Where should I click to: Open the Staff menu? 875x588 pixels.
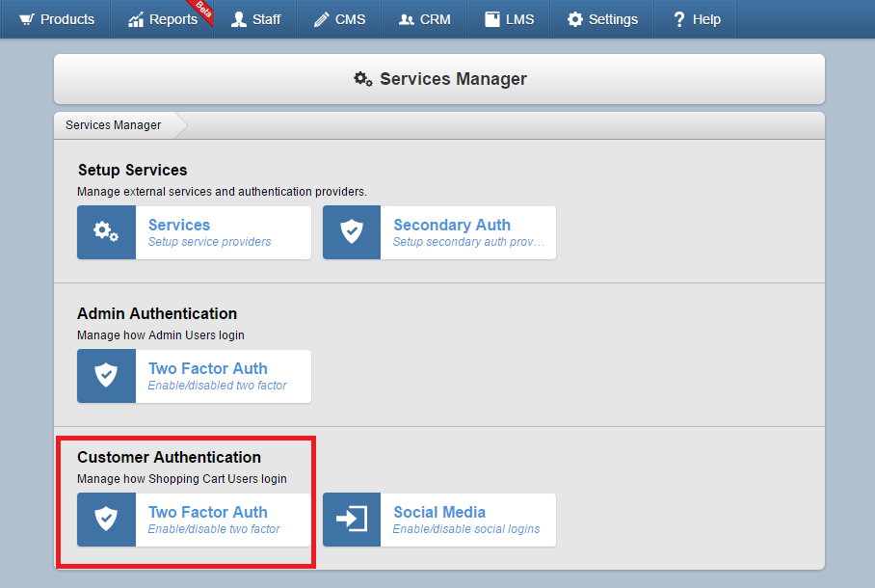point(255,19)
